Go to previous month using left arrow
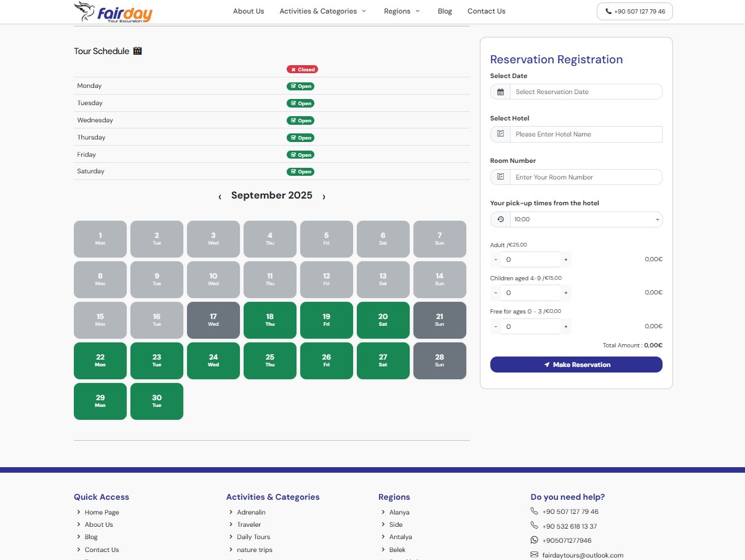The height and width of the screenshot is (560, 745). (x=220, y=197)
